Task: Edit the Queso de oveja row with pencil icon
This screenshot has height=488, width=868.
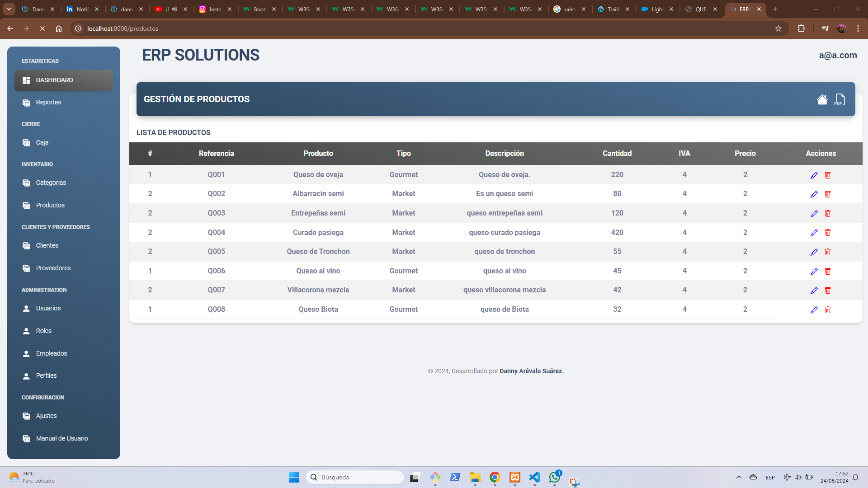Action: pyautogui.click(x=814, y=175)
